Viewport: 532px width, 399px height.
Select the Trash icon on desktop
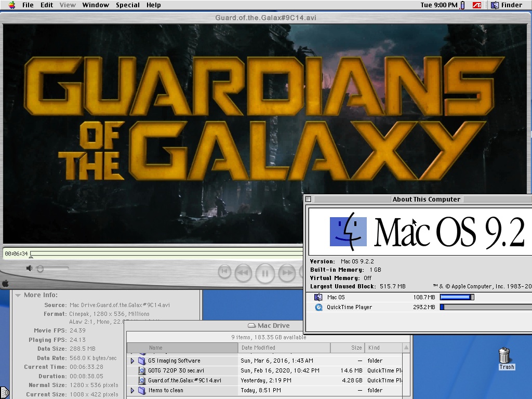[x=504, y=355]
